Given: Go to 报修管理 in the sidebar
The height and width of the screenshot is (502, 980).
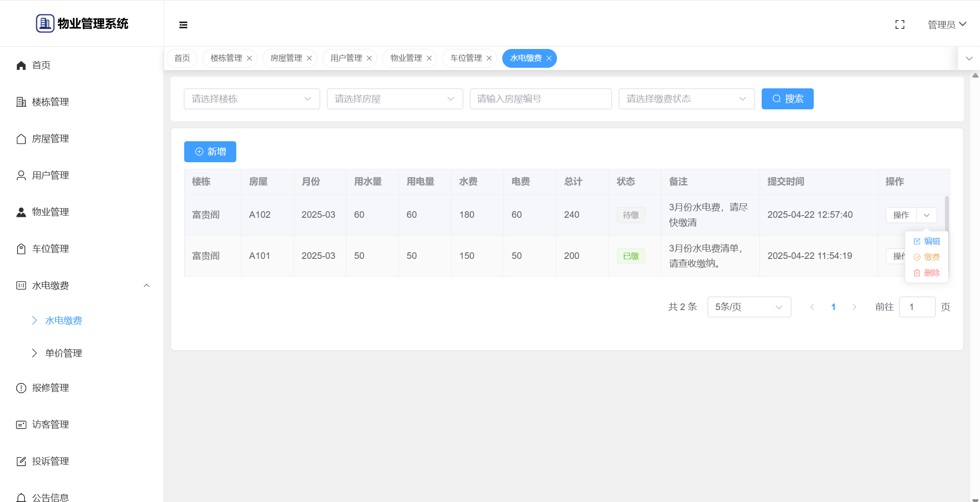Looking at the screenshot, I should click(50, 388).
